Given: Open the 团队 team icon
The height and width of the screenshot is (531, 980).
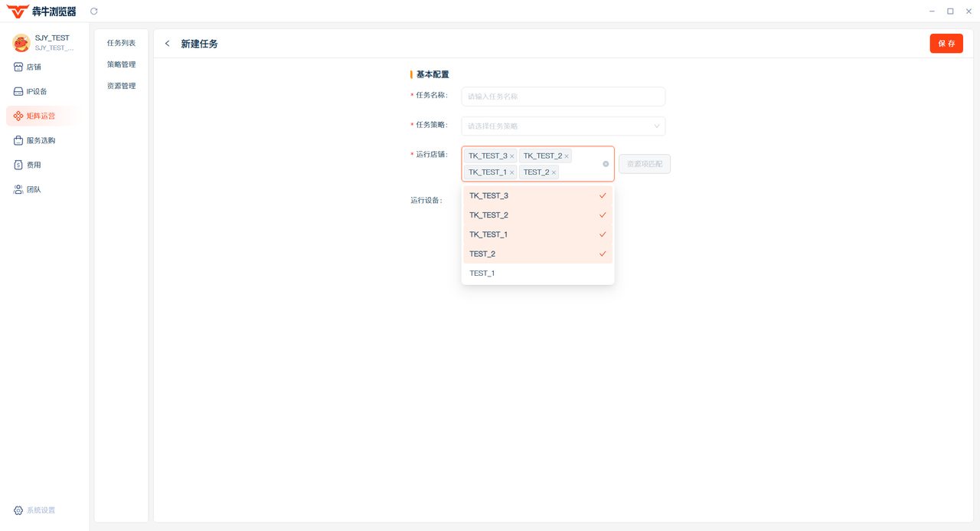Looking at the screenshot, I should [x=18, y=189].
